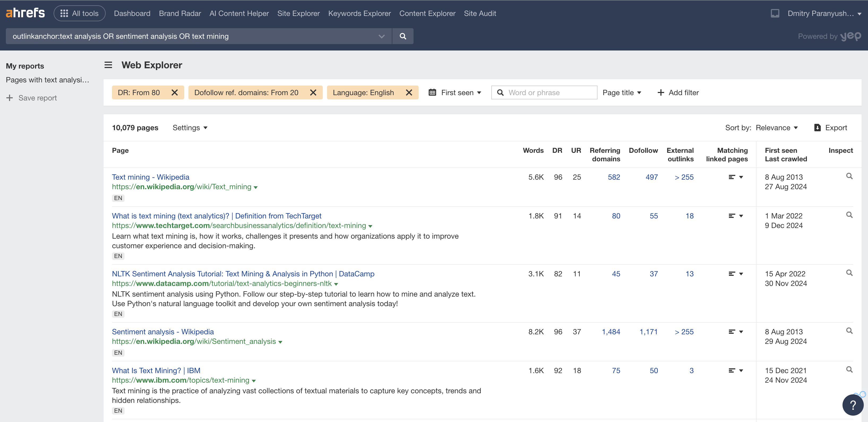This screenshot has height=422, width=868.
Task: Open Content Explorer
Action: pyautogui.click(x=427, y=13)
